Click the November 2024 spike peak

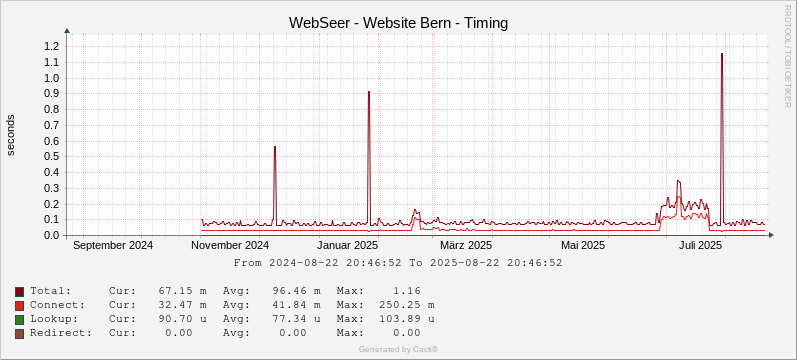coord(275,147)
